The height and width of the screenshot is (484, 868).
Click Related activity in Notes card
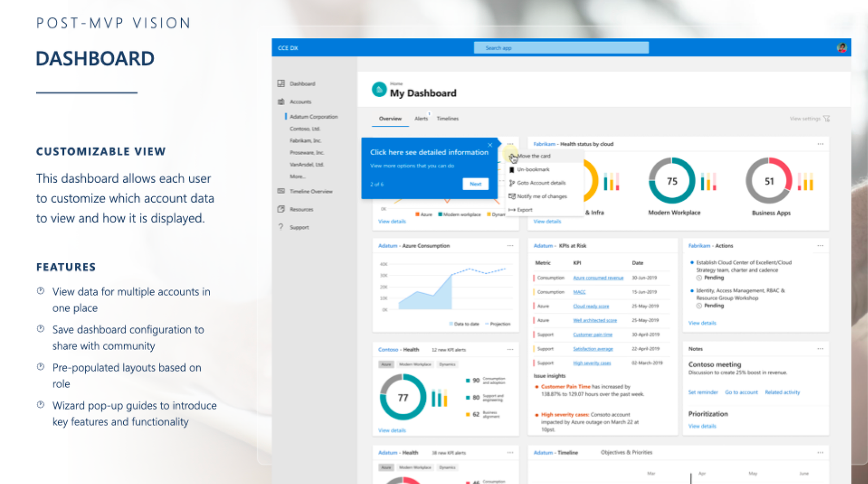(782, 392)
